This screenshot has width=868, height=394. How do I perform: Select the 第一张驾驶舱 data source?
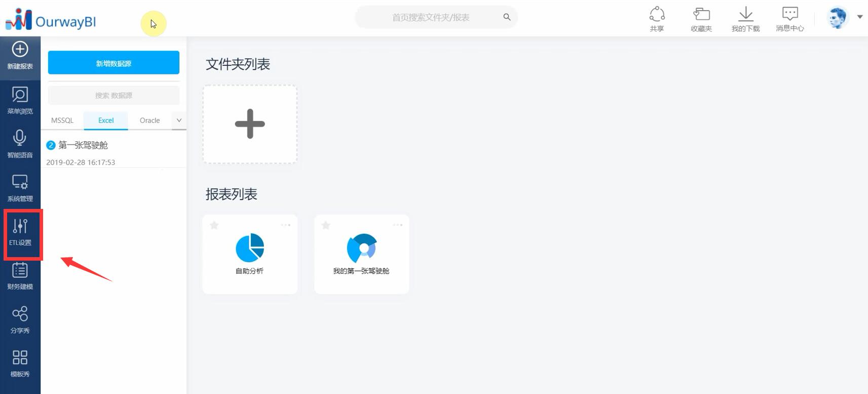coord(83,146)
